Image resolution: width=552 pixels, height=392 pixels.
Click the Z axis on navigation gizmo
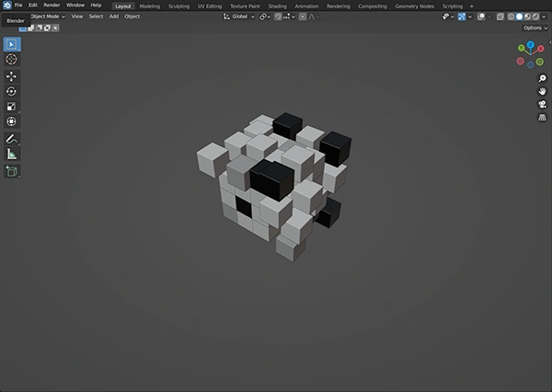(x=530, y=45)
